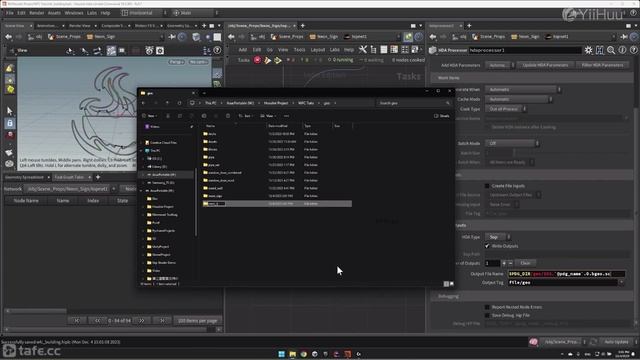Screen dimensions: 640x360
Task: Click the hdaprocessor1 node name field
Action: (x=525, y=50)
